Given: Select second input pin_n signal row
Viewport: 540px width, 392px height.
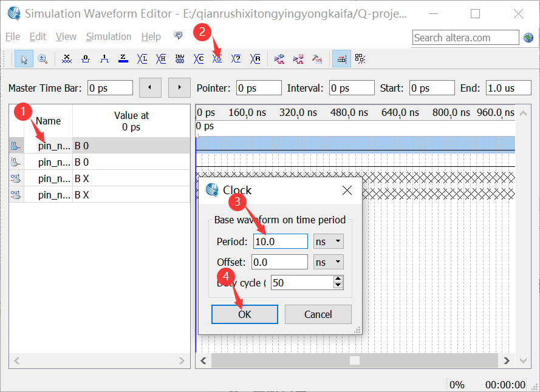Looking at the screenshot, I should pyautogui.click(x=100, y=162).
